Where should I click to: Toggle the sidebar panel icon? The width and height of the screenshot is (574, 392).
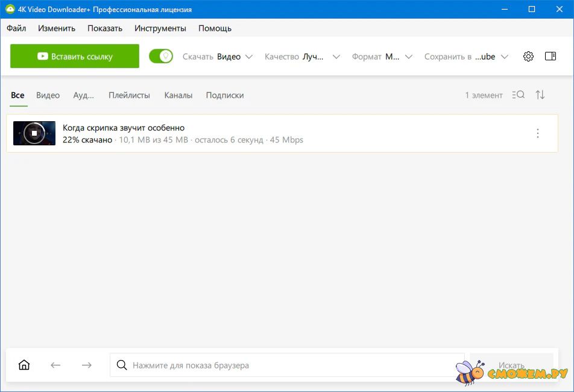[x=550, y=57]
